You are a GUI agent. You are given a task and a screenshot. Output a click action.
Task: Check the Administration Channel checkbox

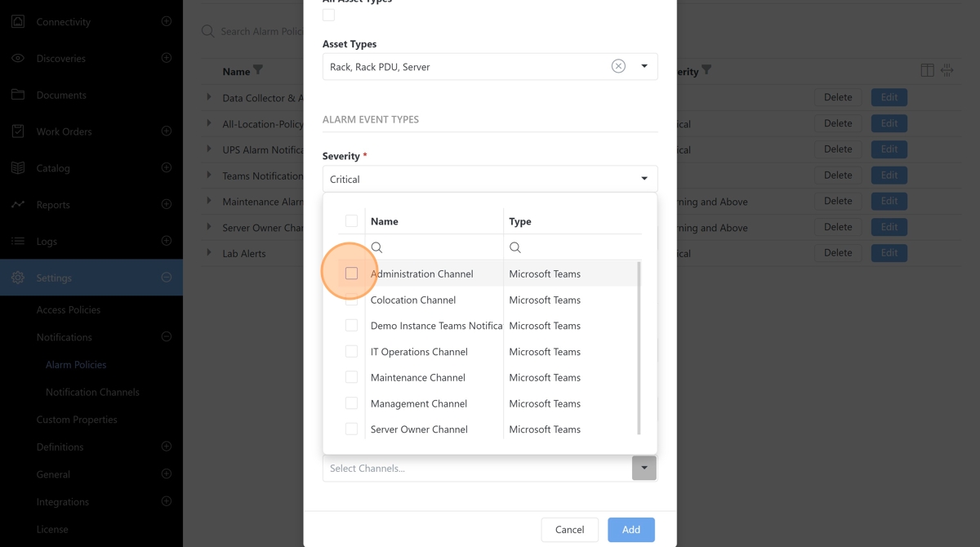click(351, 273)
